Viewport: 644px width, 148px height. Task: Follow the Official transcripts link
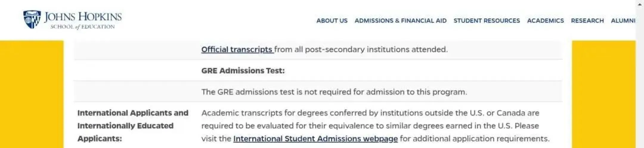point(237,50)
